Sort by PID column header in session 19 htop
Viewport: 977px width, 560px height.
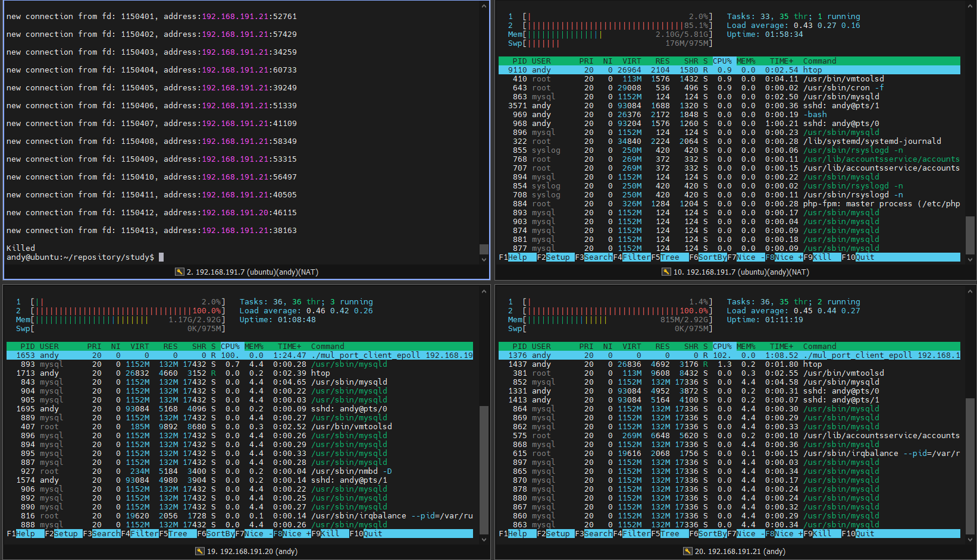click(27, 347)
